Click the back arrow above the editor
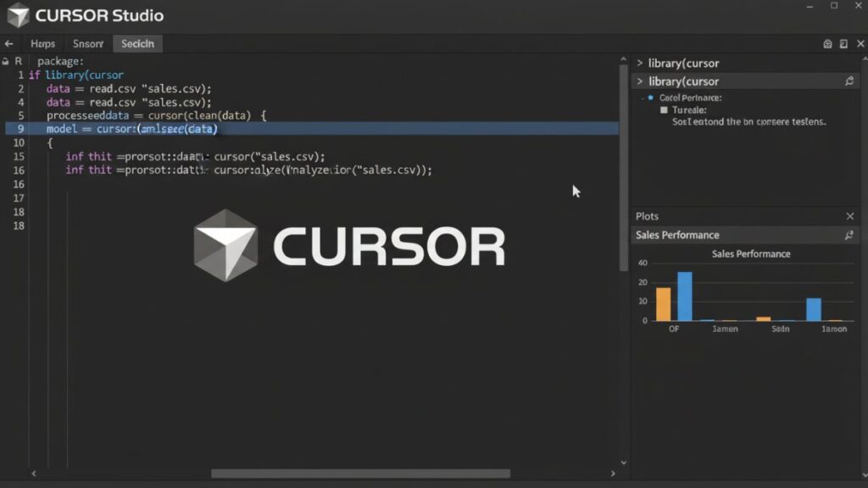The height and width of the screenshot is (488, 868). click(x=9, y=43)
